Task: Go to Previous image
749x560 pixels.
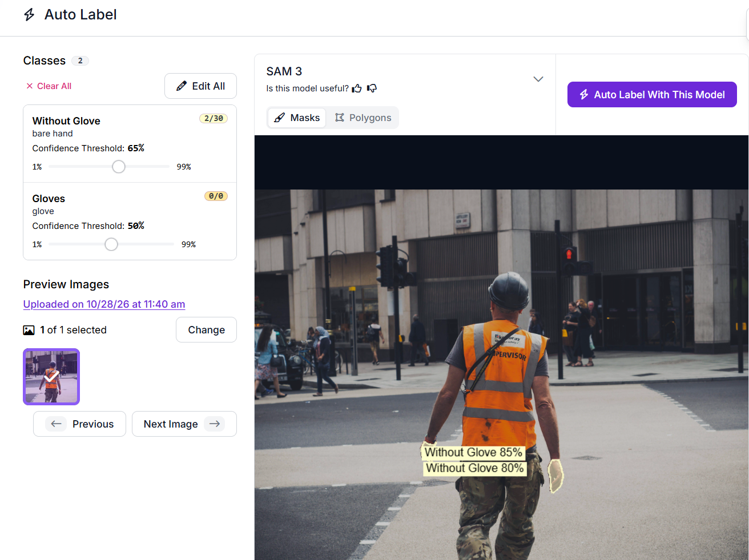Action: click(x=79, y=424)
